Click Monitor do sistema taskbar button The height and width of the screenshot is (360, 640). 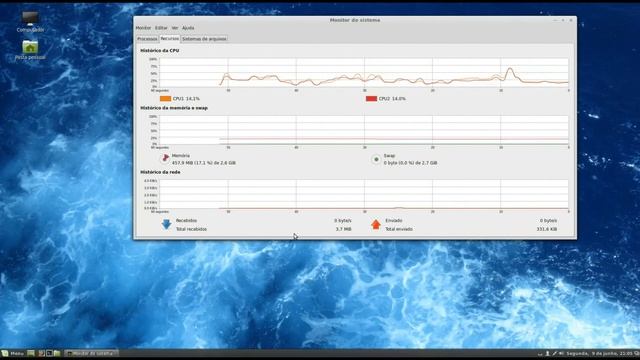91,353
